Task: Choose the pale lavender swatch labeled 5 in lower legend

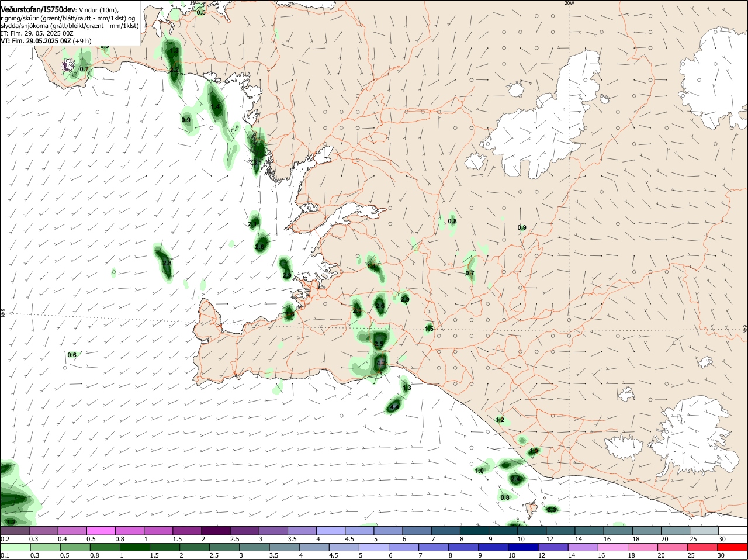Action: [375, 547]
